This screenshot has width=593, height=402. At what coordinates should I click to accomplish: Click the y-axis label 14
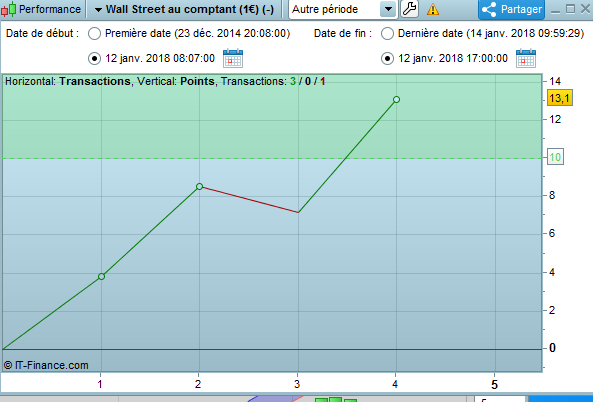point(555,81)
